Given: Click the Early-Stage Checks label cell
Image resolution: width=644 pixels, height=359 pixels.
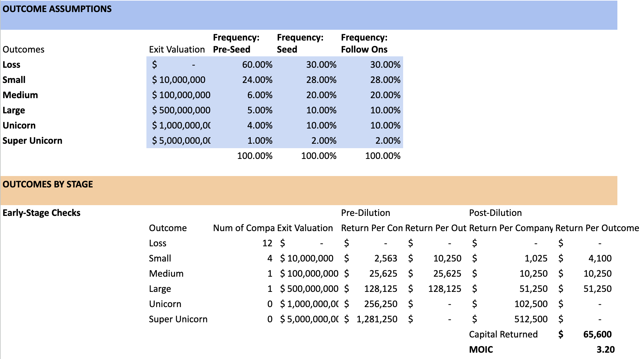Looking at the screenshot, I should coord(42,213).
